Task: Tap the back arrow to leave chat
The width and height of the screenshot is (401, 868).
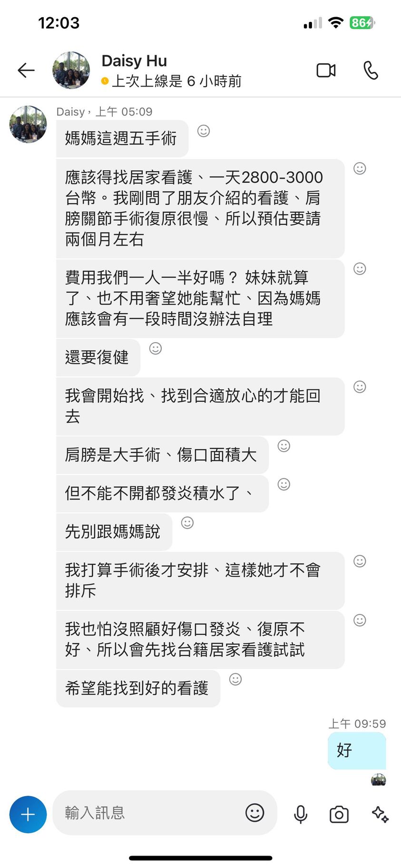Action: [26, 70]
